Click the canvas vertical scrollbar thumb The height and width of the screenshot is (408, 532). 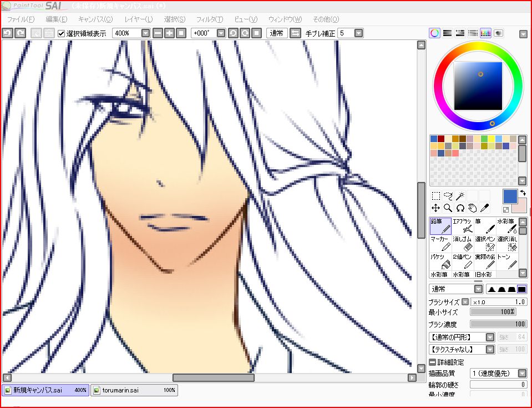pos(421,210)
